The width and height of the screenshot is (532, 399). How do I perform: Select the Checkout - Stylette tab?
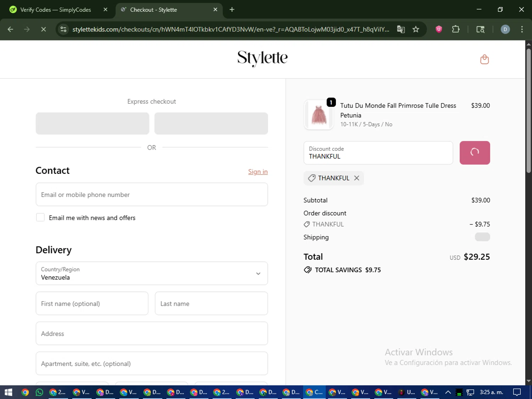(154, 10)
